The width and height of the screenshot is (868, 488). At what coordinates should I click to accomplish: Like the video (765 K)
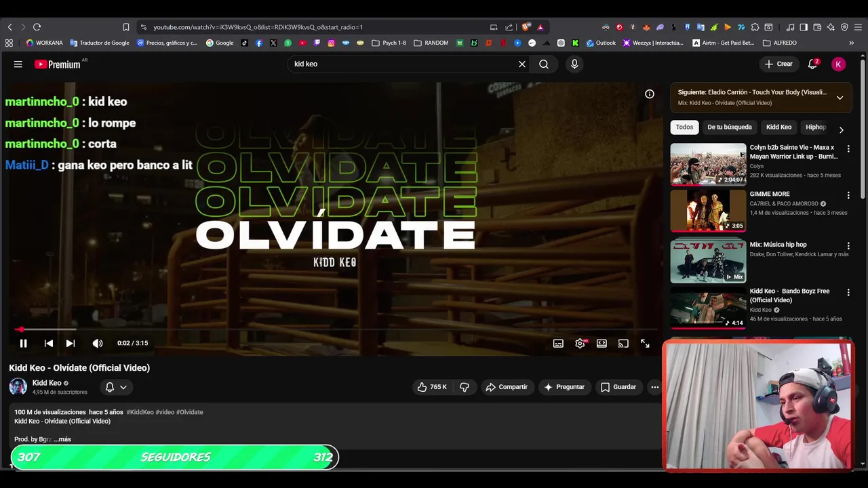tap(432, 387)
